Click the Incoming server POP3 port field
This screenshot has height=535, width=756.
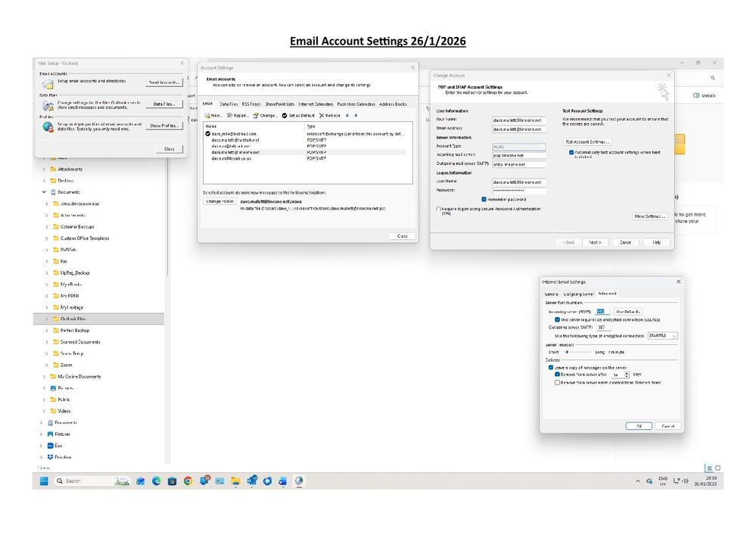coord(602,310)
